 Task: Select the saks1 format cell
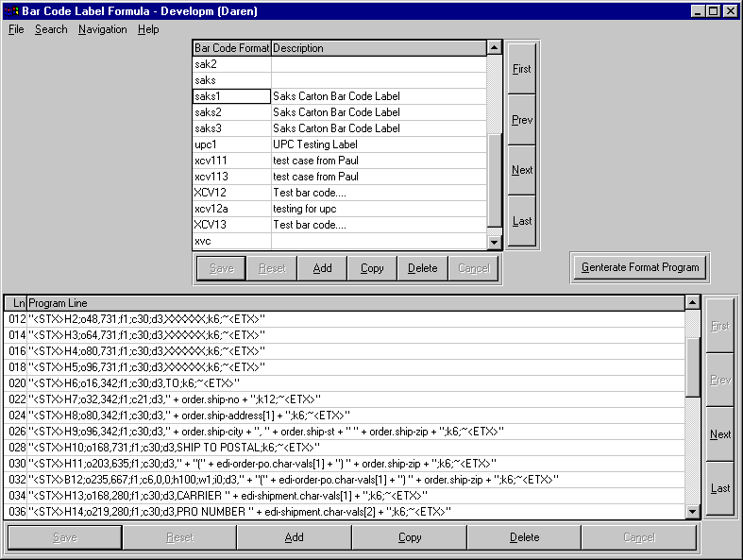(231, 96)
